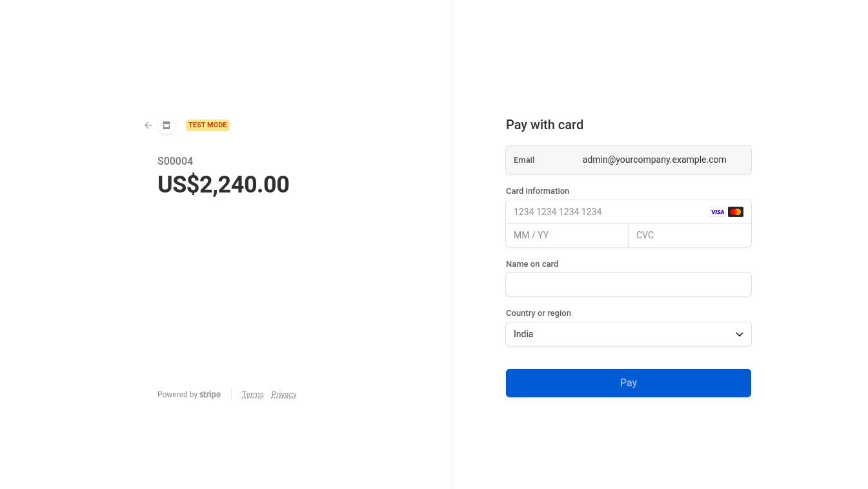Click the back arrow icon
The height and width of the screenshot is (489, 868).
(x=148, y=125)
